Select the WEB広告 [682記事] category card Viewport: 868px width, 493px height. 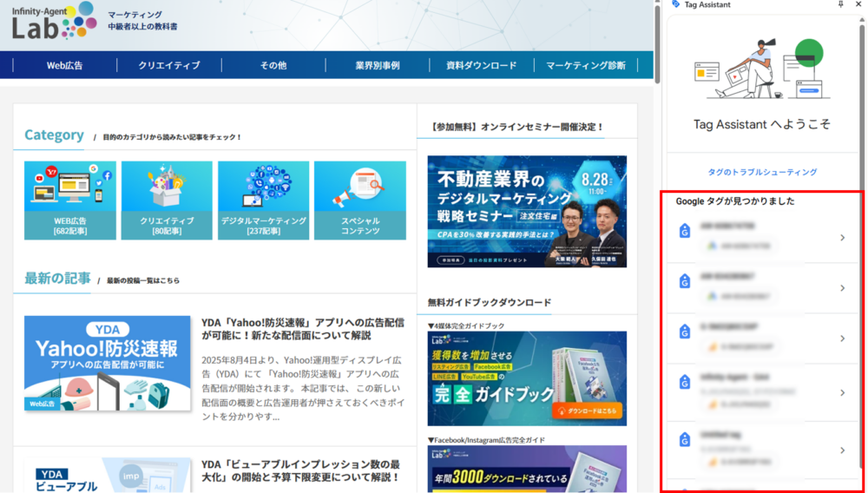click(x=70, y=200)
